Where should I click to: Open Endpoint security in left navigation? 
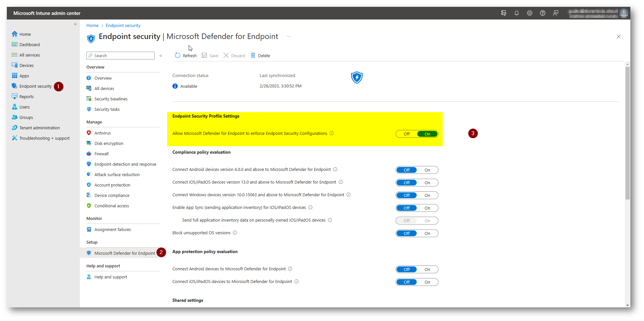(35, 86)
